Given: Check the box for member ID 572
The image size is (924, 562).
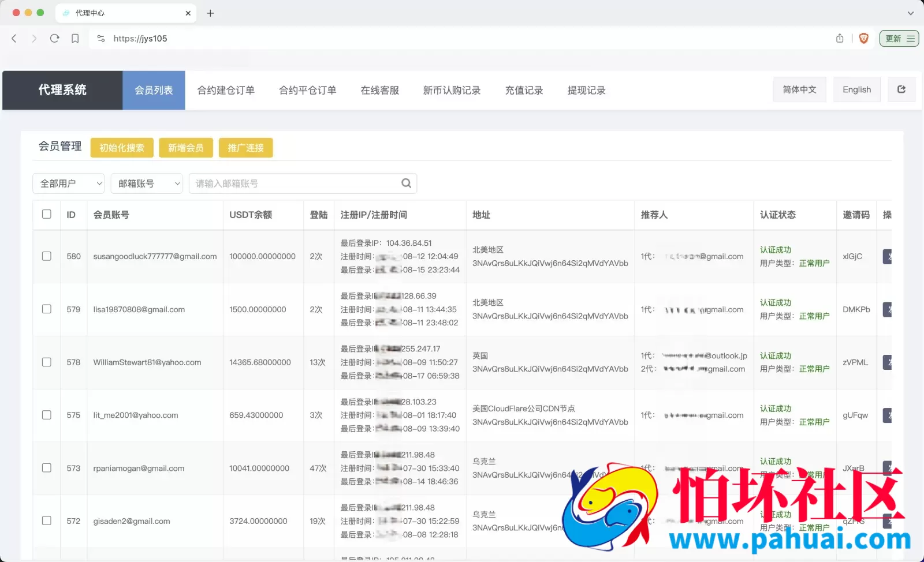Looking at the screenshot, I should [x=47, y=521].
